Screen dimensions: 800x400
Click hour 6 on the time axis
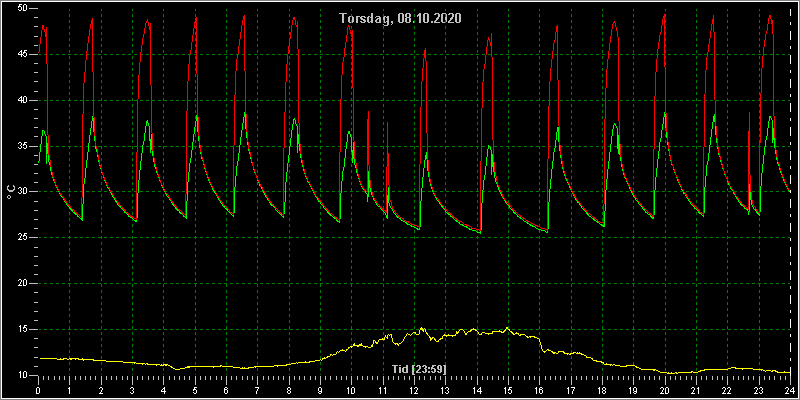click(x=226, y=390)
